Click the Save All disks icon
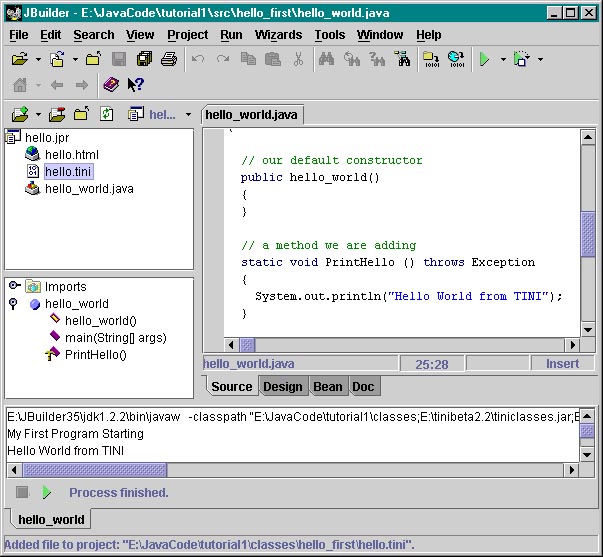Screen dimensions: 603x557 tap(144, 60)
